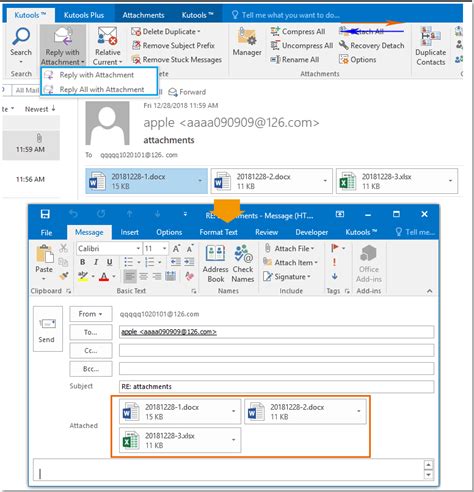Viewport: 474px width, 492px height.
Task: Click the Format Painter brush icon
Action: [63, 276]
